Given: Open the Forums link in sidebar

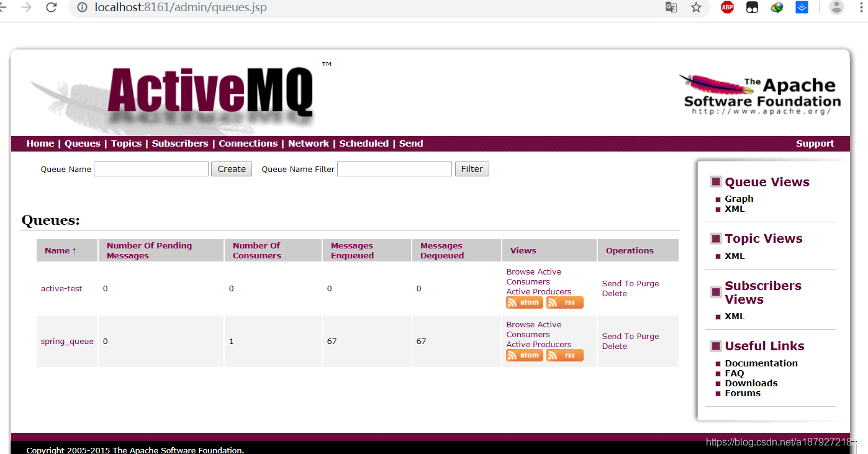Looking at the screenshot, I should (743, 393).
